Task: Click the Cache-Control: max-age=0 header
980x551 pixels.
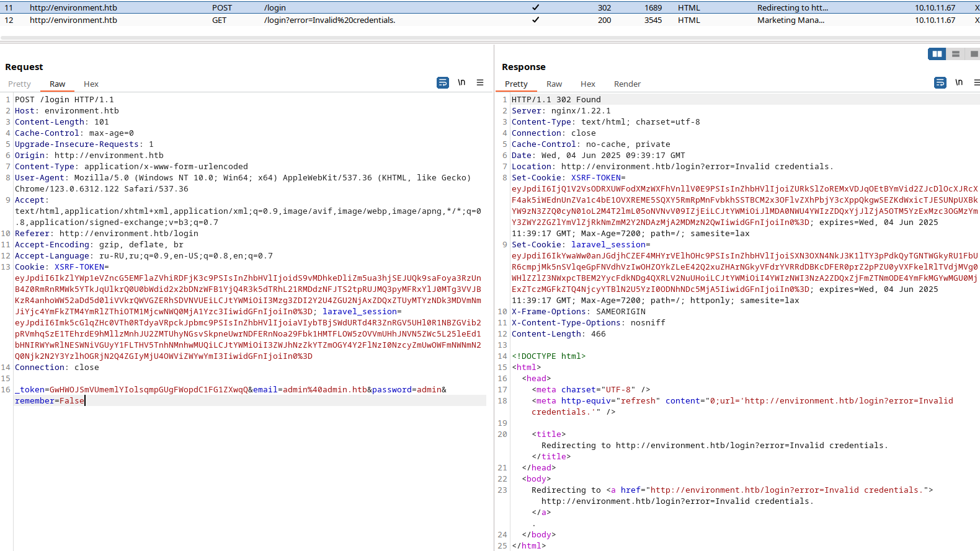Action: 74,133
